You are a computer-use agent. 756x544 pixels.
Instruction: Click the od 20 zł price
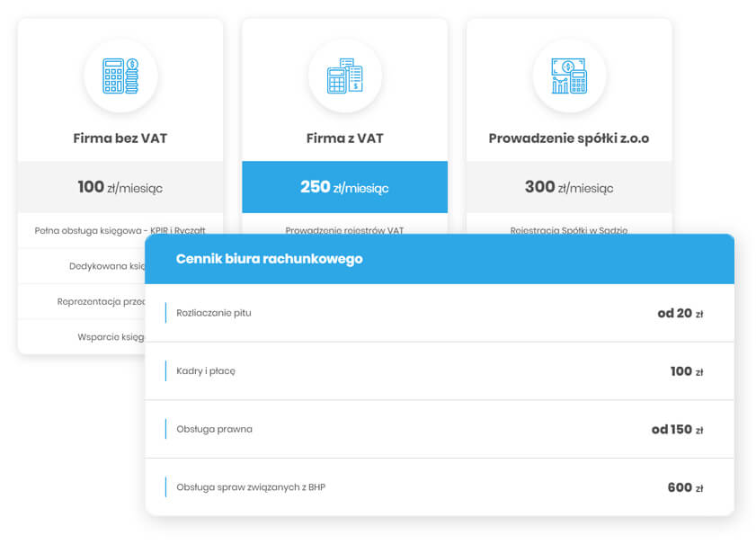tap(680, 314)
